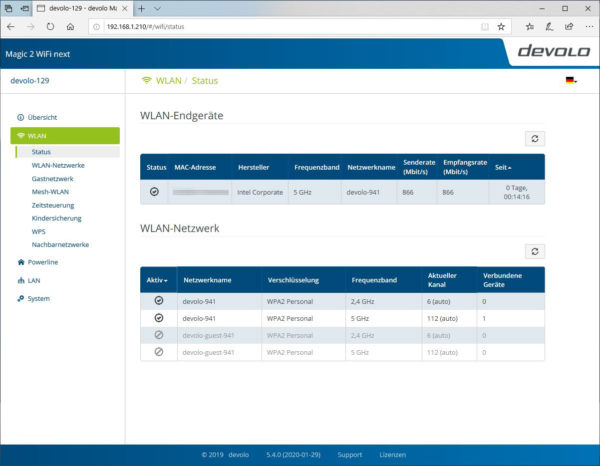The image size is (600, 466).
Task: Open browser settings and more menu
Action: pyautogui.click(x=589, y=26)
